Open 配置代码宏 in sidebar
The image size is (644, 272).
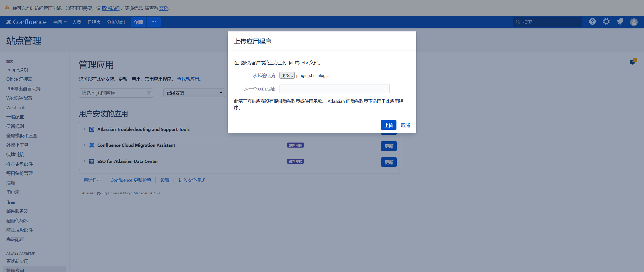(17, 220)
